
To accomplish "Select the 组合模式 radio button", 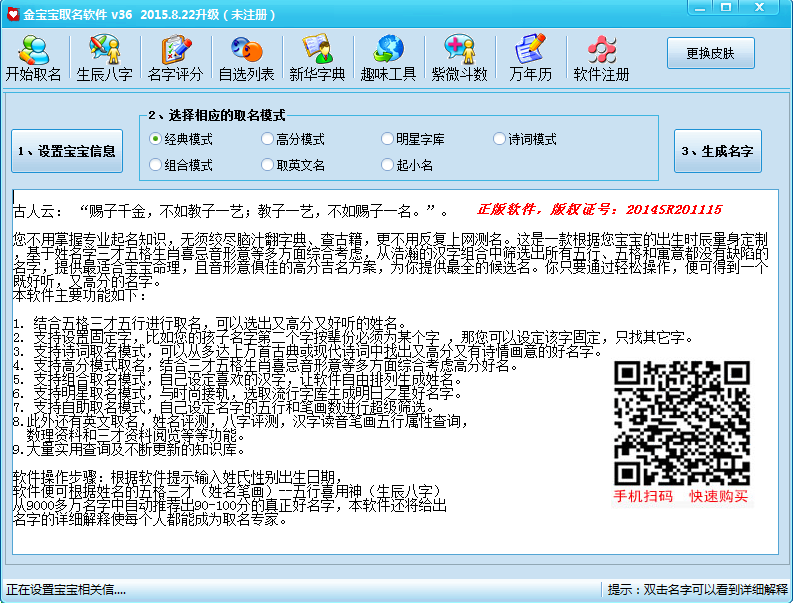I will 156,164.
